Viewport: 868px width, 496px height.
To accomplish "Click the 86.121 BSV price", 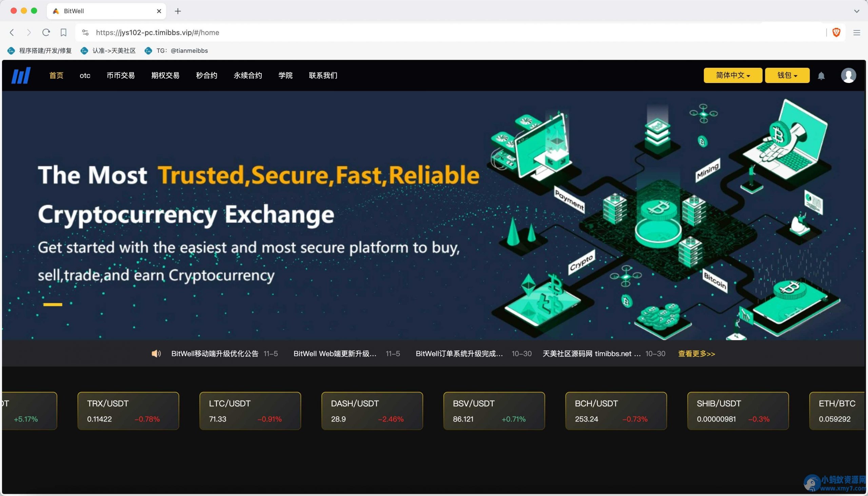I will (x=463, y=419).
